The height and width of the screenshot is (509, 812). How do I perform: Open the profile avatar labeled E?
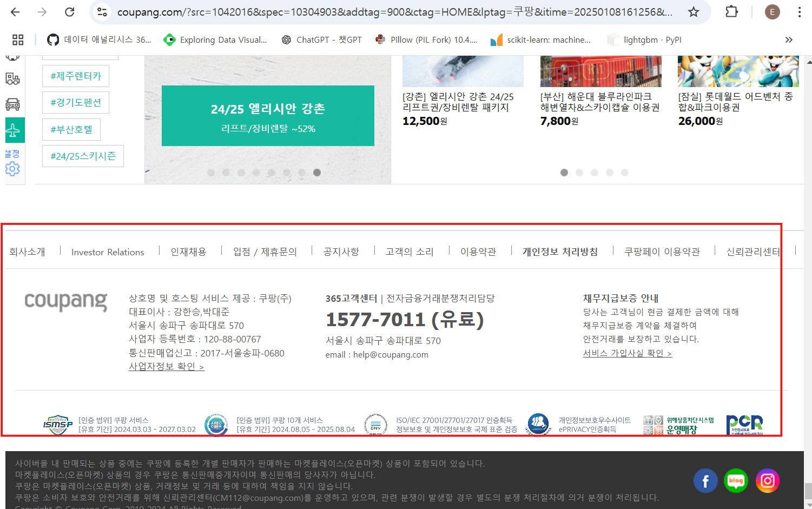pyautogui.click(x=772, y=12)
